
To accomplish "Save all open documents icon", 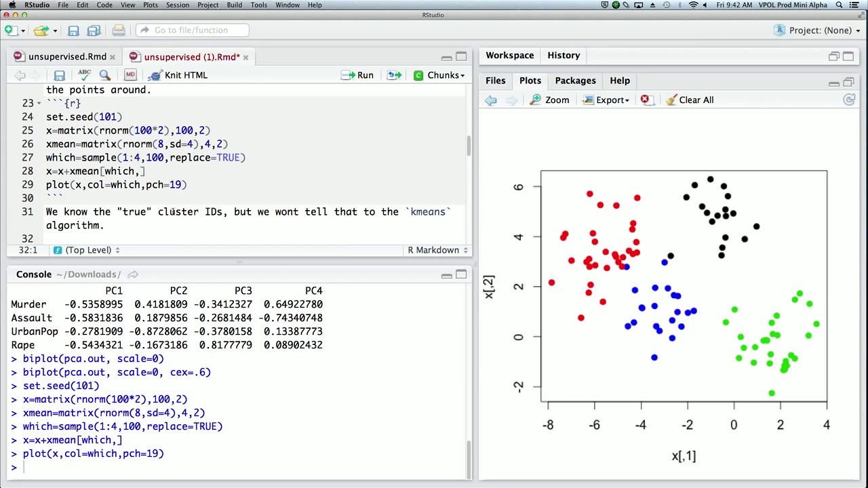I will tap(94, 30).
